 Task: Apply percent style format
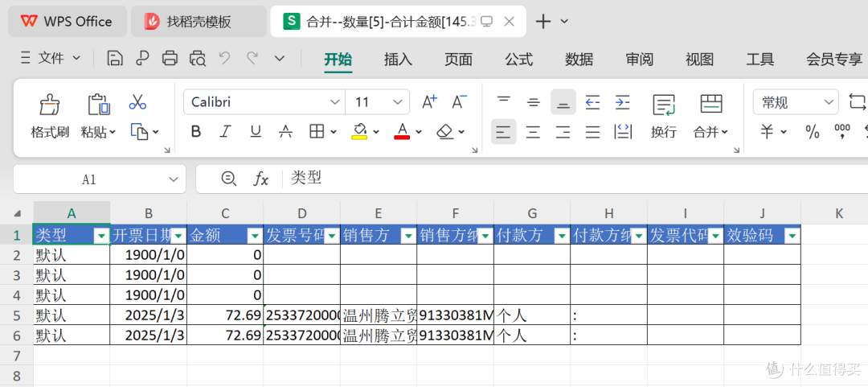(813, 131)
